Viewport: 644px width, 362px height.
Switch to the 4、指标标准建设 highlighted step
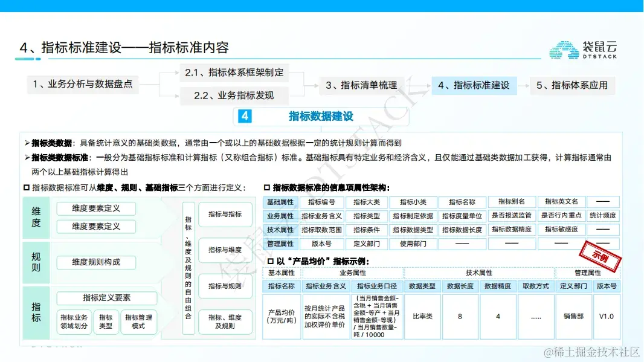point(475,85)
